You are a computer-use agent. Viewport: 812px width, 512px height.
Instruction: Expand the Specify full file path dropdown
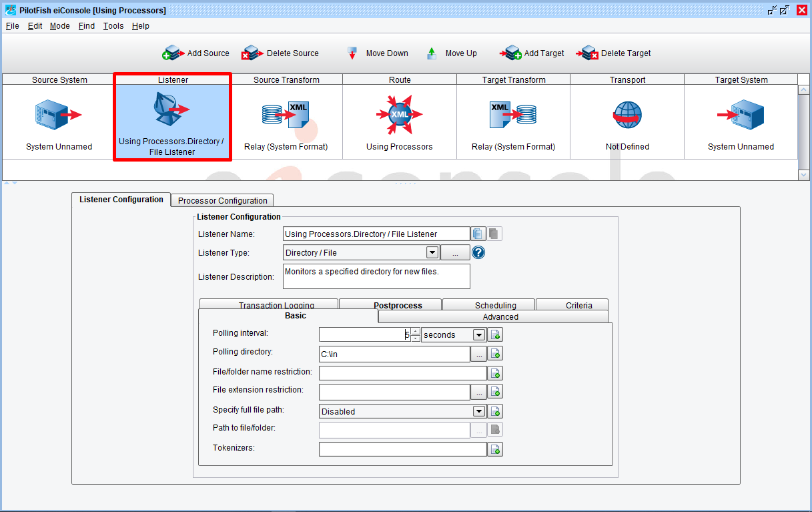(x=478, y=412)
